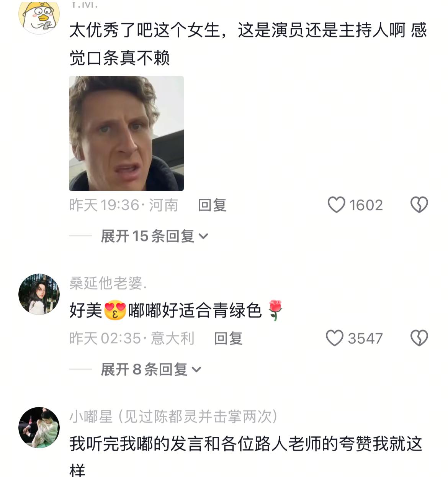Reply to the comment from 意大利

click(x=228, y=338)
